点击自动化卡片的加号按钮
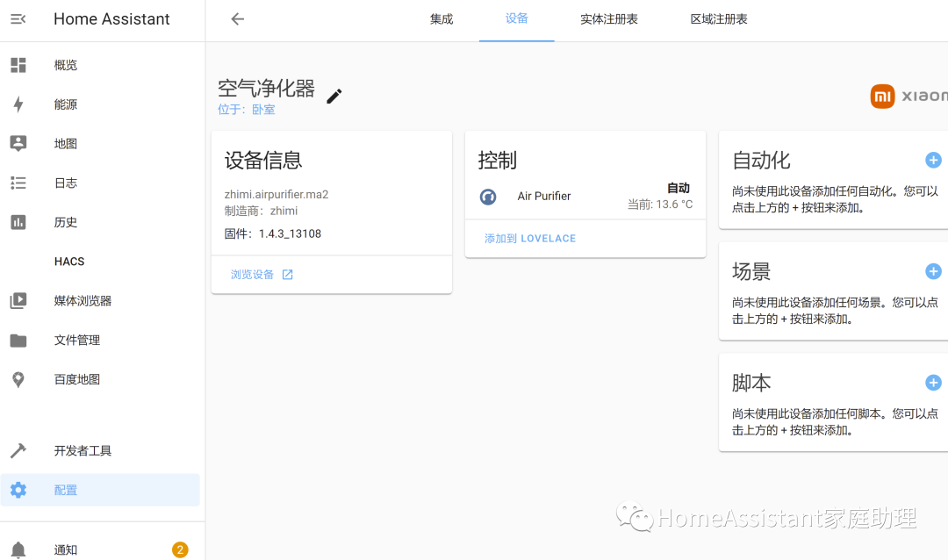The height and width of the screenshot is (560, 948). pyautogui.click(x=933, y=160)
